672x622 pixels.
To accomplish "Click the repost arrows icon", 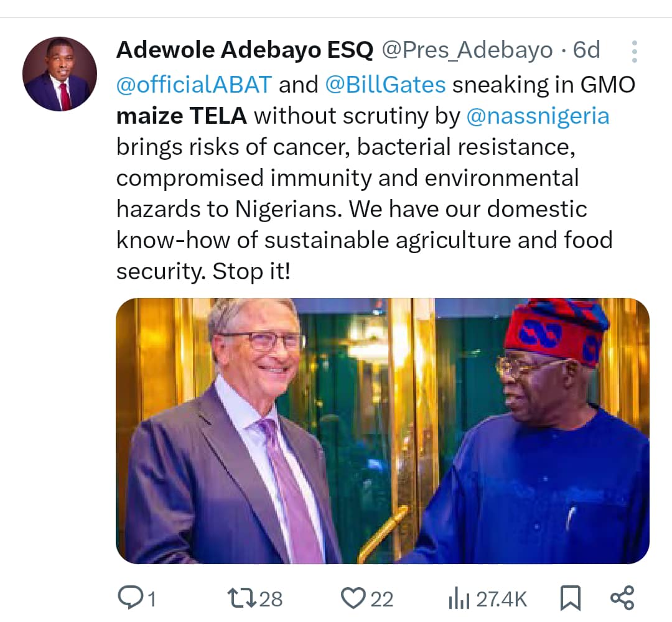I will 240,598.
